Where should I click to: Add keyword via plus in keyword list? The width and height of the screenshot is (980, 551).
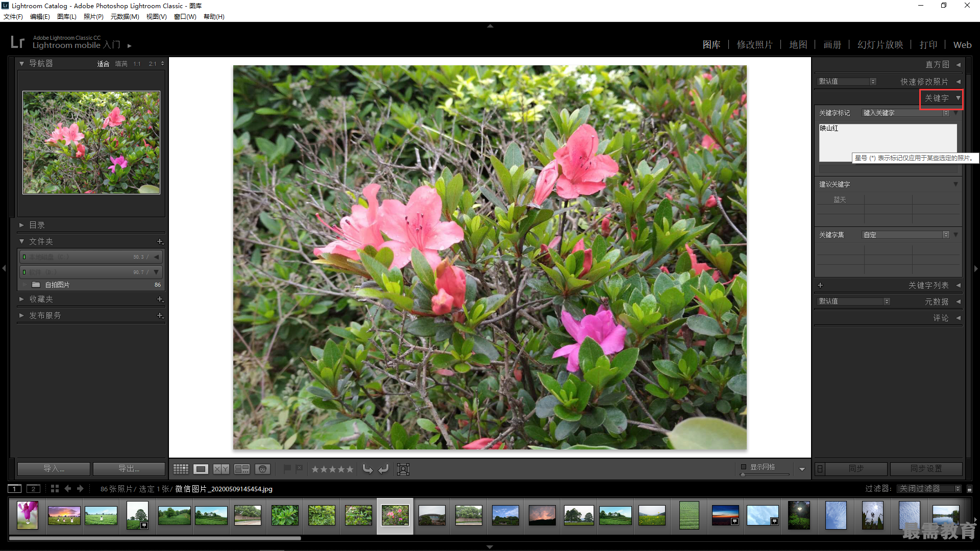[x=820, y=285]
